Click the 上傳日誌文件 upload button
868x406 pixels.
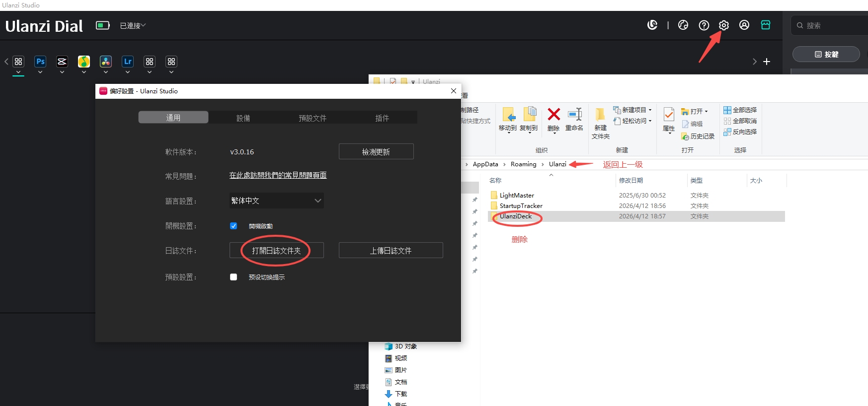pos(391,251)
